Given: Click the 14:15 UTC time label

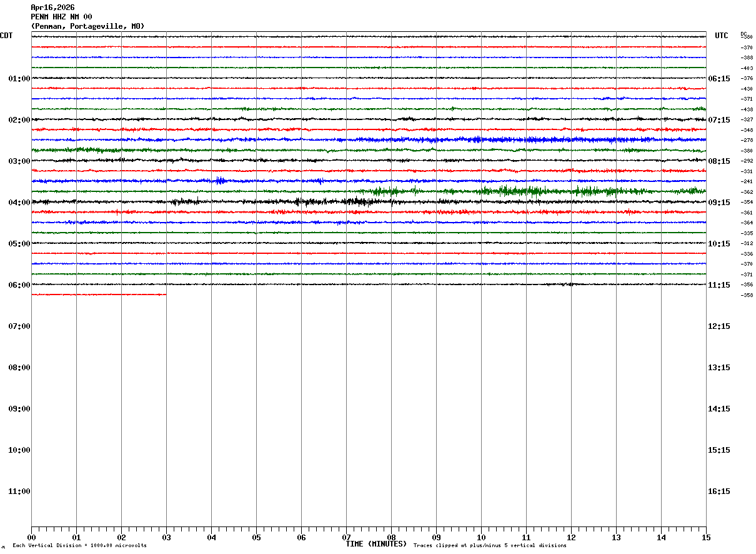Looking at the screenshot, I should tap(719, 409).
